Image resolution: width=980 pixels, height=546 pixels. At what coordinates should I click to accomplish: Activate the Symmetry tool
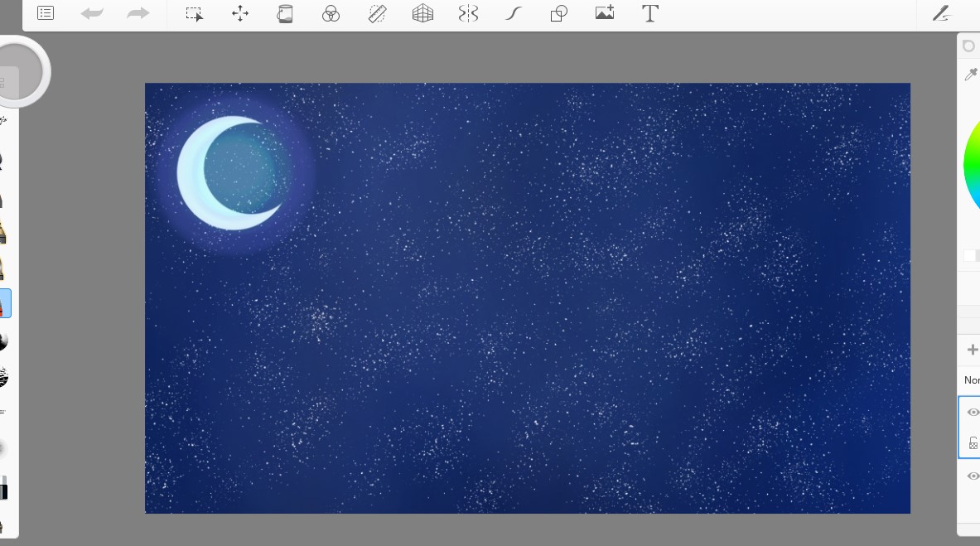click(x=468, y=13)
